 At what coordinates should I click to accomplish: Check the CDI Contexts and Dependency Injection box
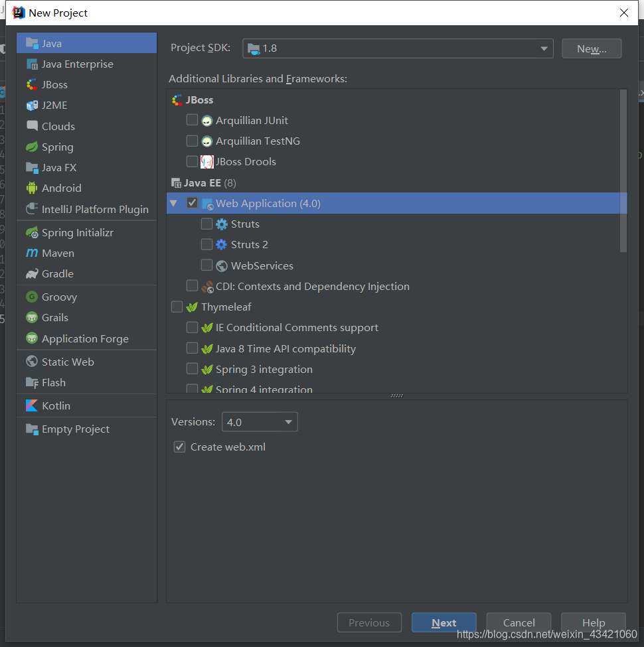192,285
